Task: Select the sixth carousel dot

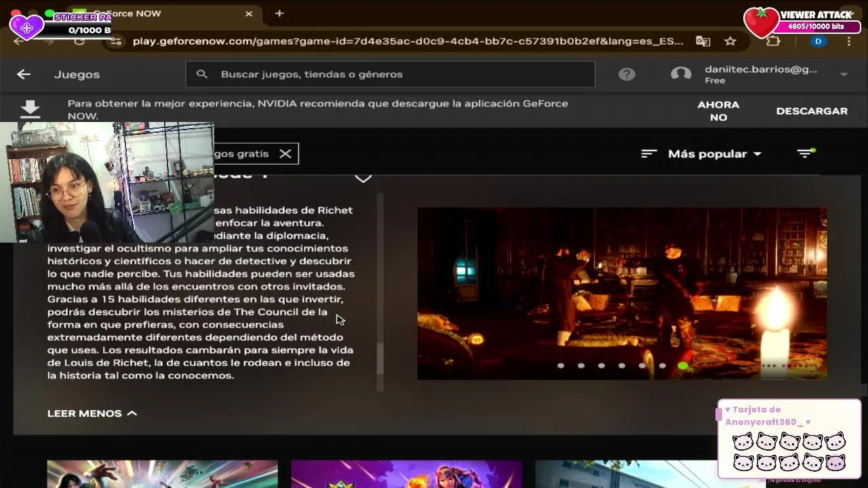Action: click(x=663, y=366)
